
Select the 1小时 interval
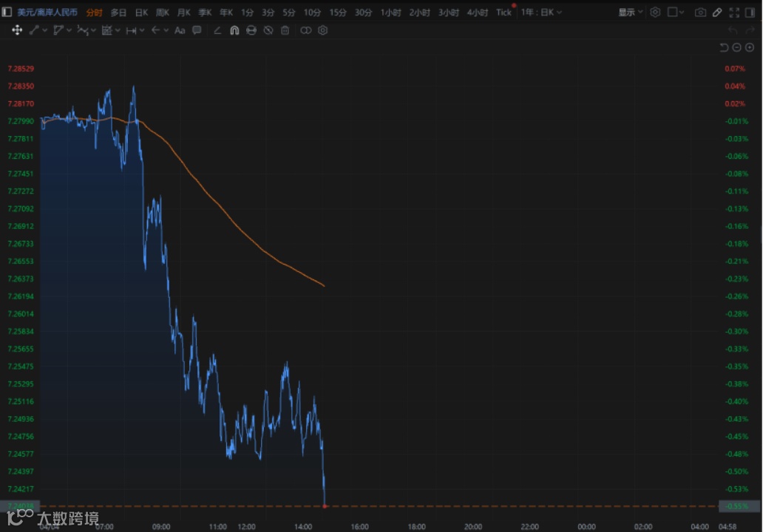point(391,12)
